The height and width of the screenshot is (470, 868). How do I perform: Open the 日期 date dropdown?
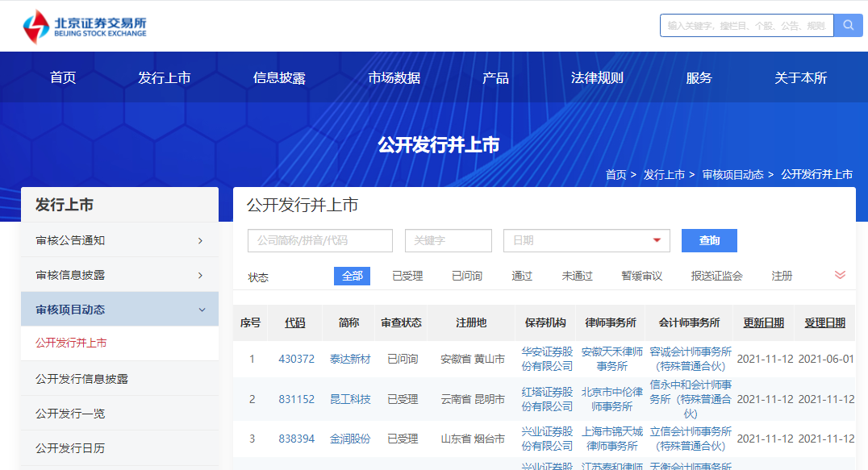pyautogui.click(x=586, y=240)
